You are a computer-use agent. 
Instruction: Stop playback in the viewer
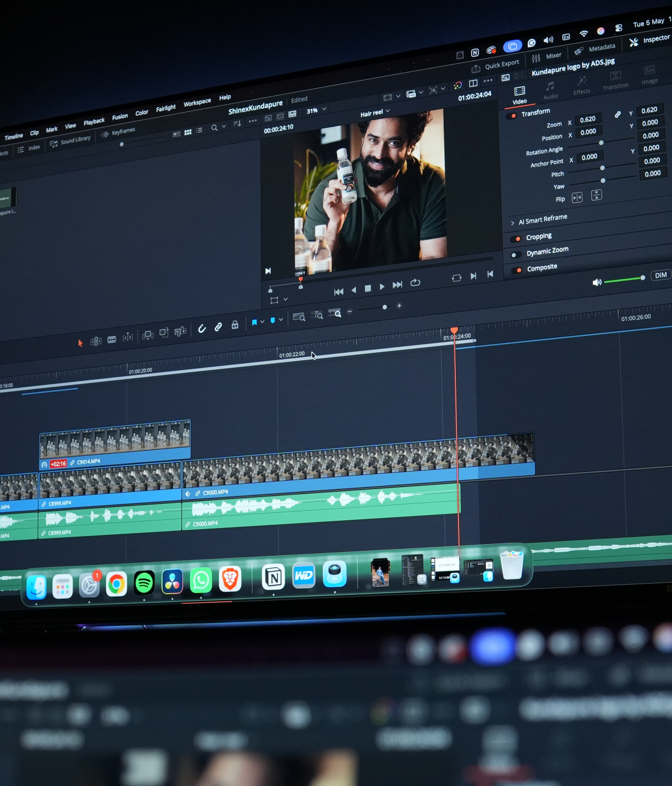click(x=368, y=288)
